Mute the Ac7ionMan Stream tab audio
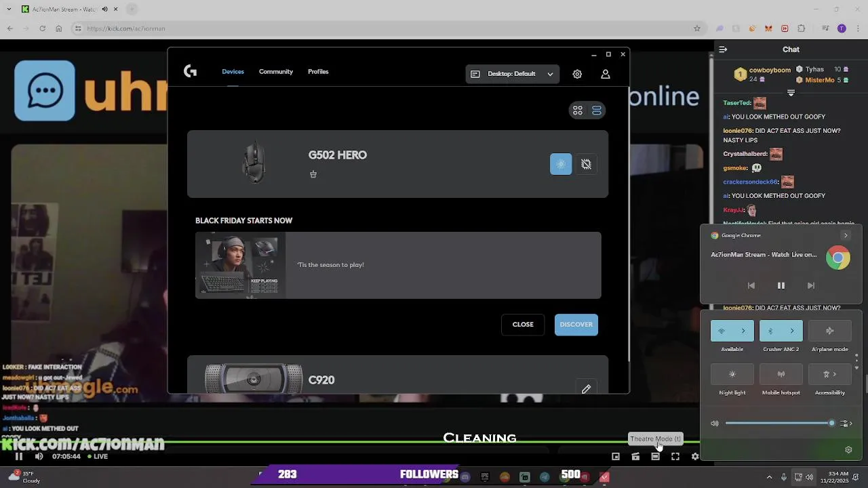Screen dimensions: 868x488 pyautogui.click(x=104, y=9)
